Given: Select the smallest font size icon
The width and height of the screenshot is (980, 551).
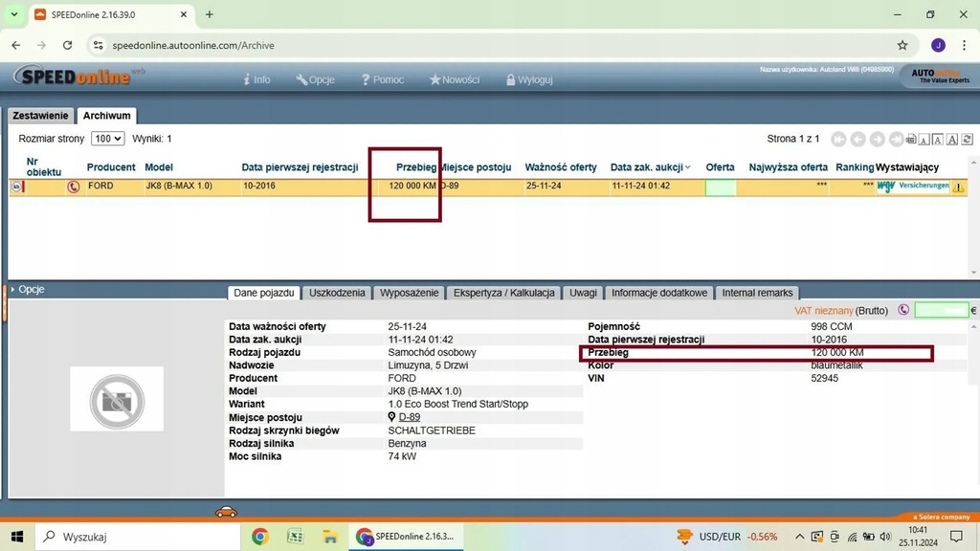Looking at the screenshot, I should 925,140.
